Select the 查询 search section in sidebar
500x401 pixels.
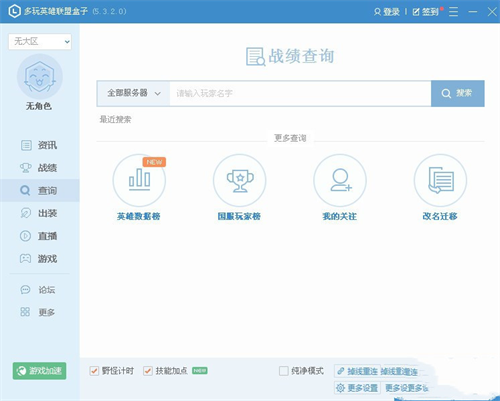39,191
